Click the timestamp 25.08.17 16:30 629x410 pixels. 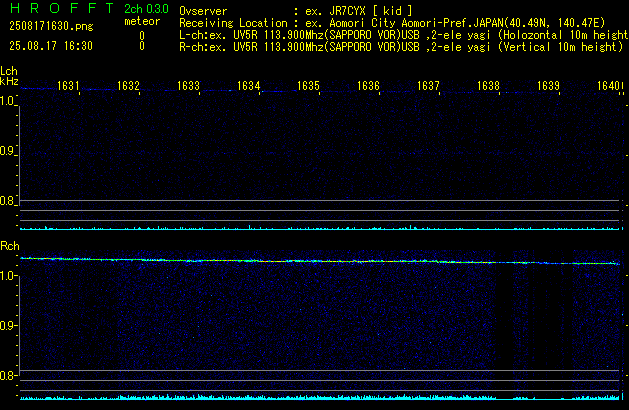(x=51, y=46)
